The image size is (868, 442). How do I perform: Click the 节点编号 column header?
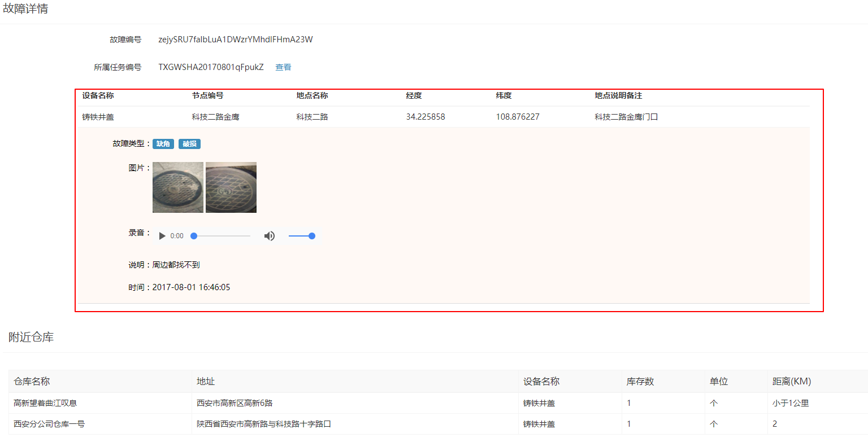point(207,96)
